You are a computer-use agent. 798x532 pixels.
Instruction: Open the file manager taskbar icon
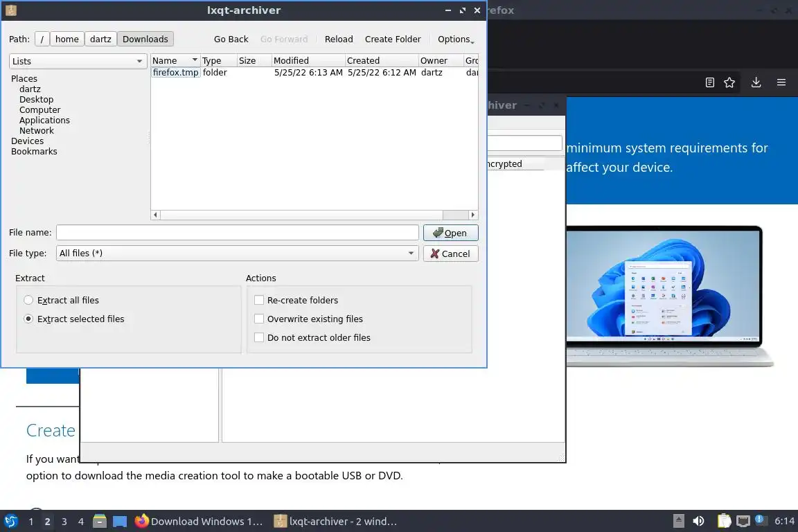[x=100, y=522]
